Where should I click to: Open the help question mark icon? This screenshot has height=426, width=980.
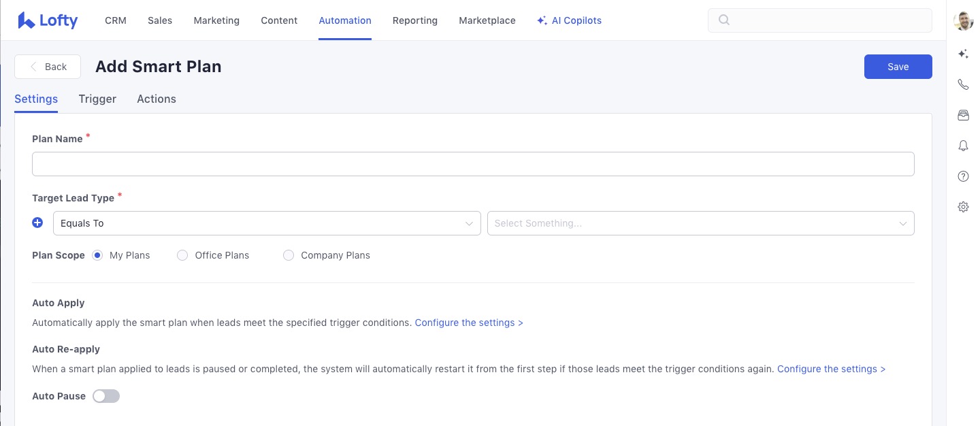coord(963,176)
